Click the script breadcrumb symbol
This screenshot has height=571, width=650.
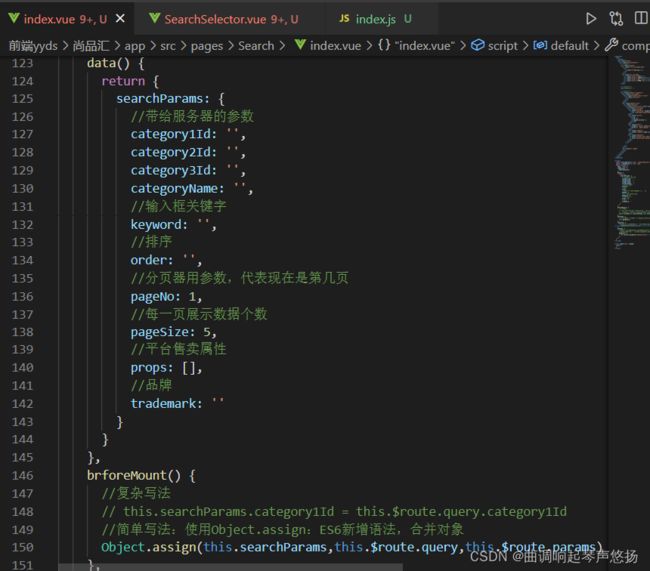pos(503,46)
